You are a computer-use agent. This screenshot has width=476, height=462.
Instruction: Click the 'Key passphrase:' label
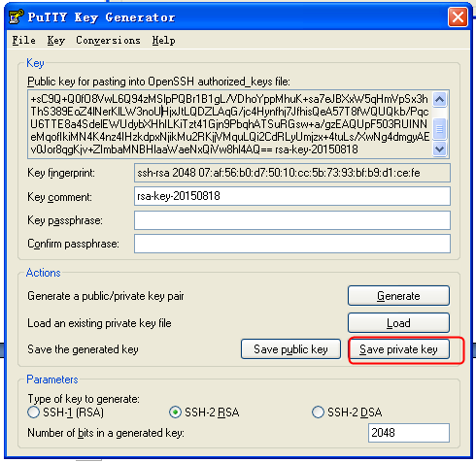pos(65,220)
